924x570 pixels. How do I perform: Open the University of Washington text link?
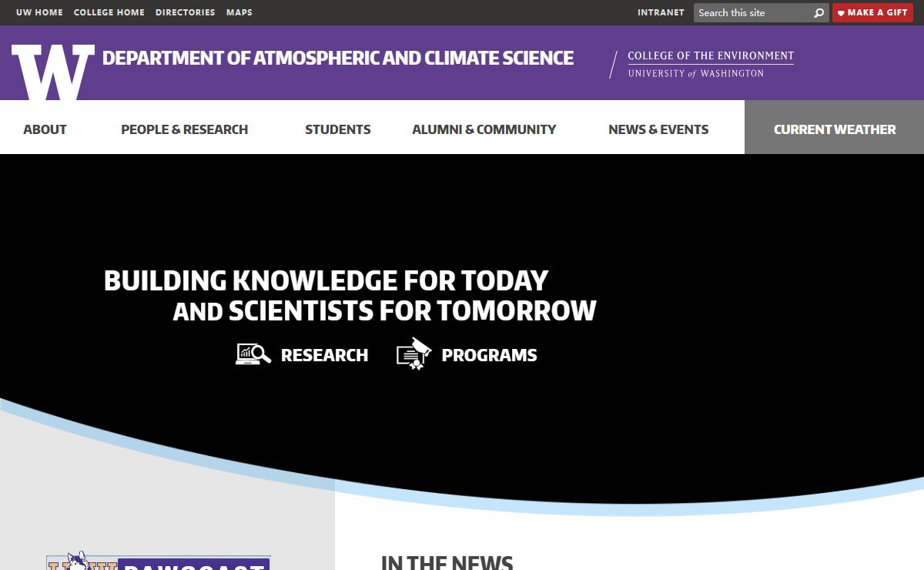coord(696,73)
